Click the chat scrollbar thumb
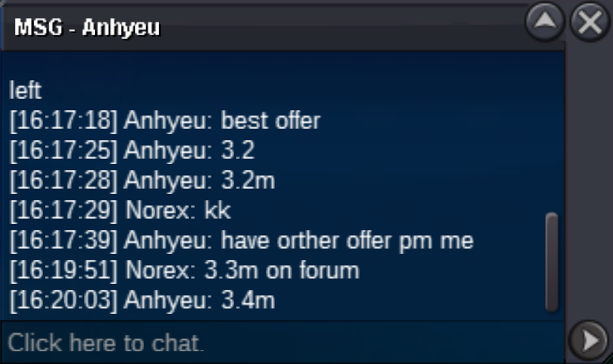613x364 pixels. [x=552, y=262]
